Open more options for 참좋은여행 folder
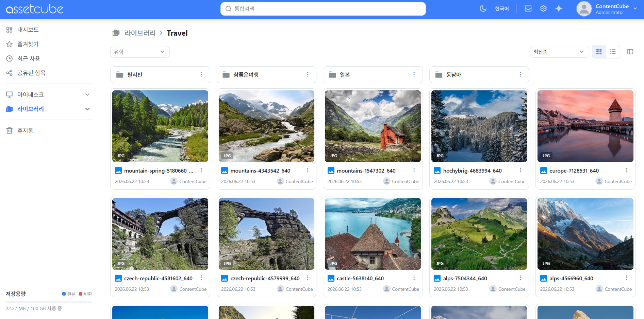 pos(308,74)
